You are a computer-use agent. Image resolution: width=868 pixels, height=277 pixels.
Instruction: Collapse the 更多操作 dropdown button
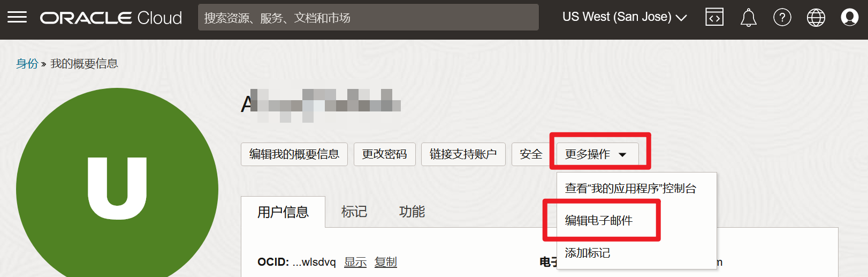597,154
